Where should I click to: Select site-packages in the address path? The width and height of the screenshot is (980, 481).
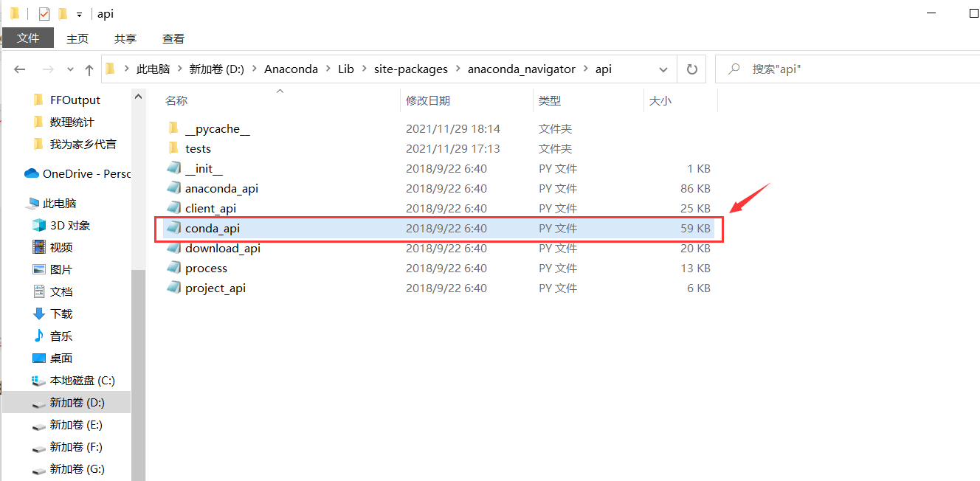(411, 69)
